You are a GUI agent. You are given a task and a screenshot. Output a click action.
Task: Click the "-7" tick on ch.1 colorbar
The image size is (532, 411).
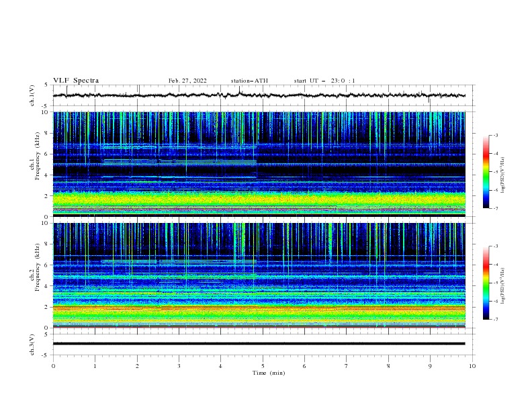click(x=495, y=208)
